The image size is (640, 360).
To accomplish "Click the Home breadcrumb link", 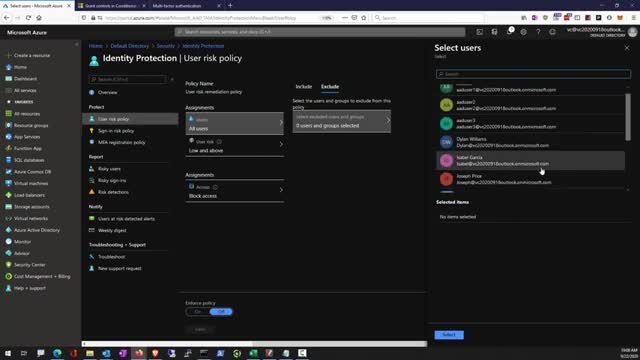I will [x=96, y=46].
